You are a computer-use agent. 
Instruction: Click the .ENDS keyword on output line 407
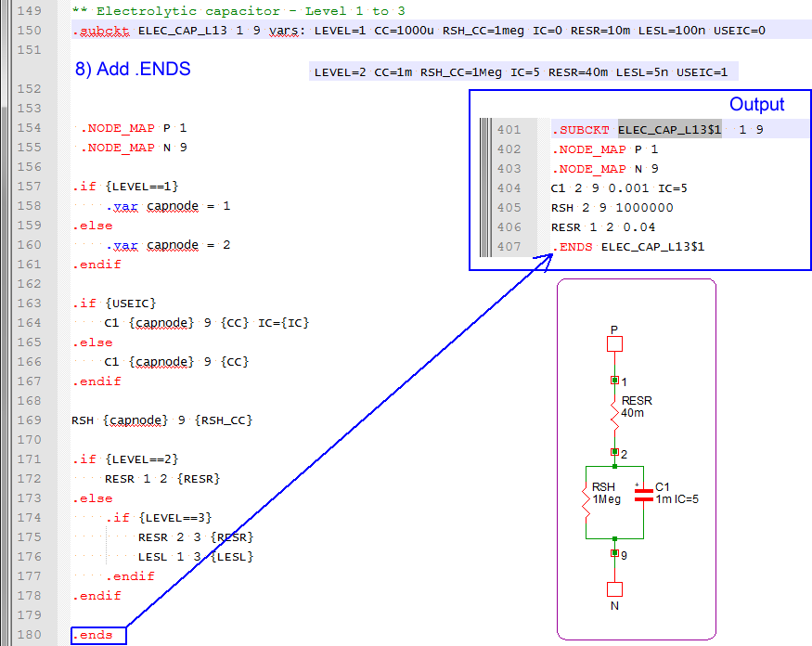click(x=573, y=247)
